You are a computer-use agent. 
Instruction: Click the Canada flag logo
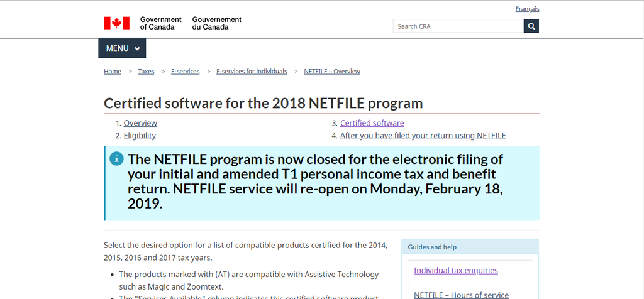click(x=116, y=23)
